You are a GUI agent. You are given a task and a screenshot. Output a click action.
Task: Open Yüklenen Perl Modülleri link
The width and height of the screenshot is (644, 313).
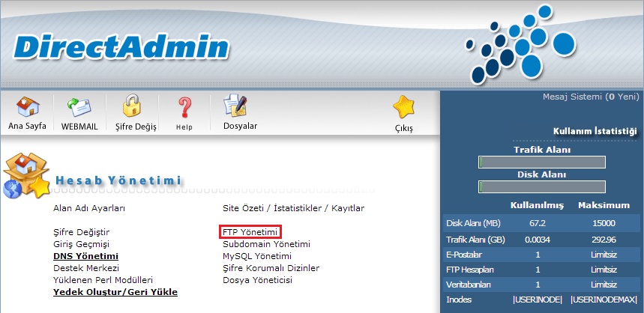click(x=103, y=280)
